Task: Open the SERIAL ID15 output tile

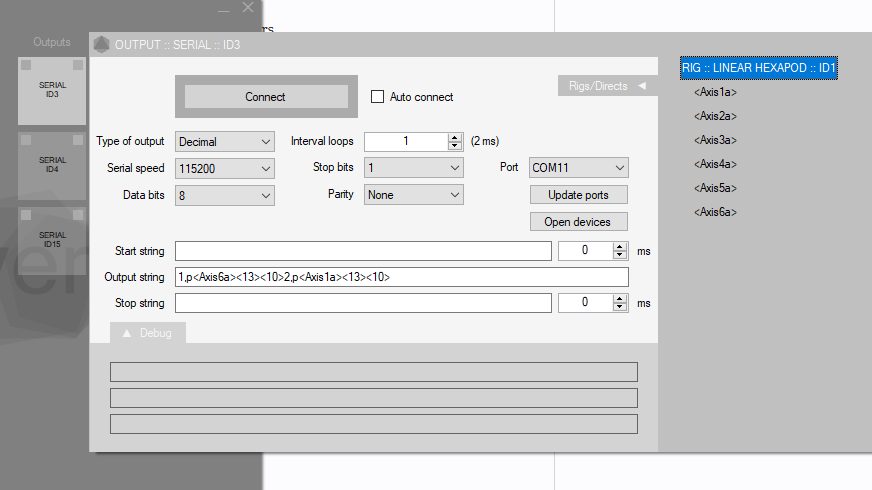Action: coord(52,240)
